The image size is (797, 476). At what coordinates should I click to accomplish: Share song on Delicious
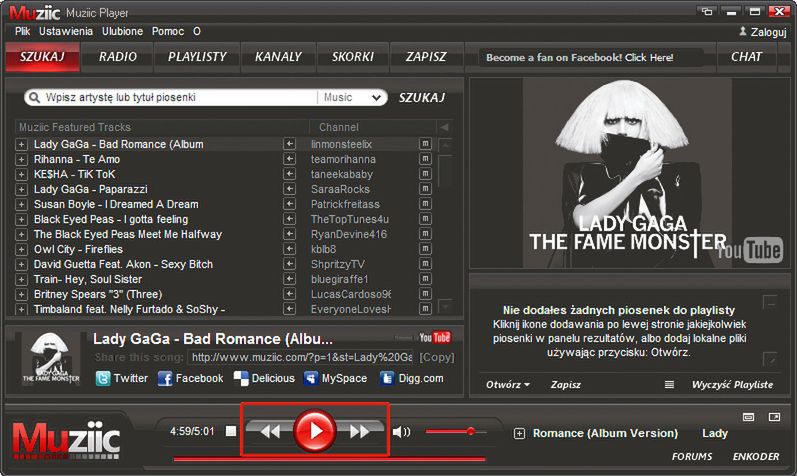click(264, 378)
